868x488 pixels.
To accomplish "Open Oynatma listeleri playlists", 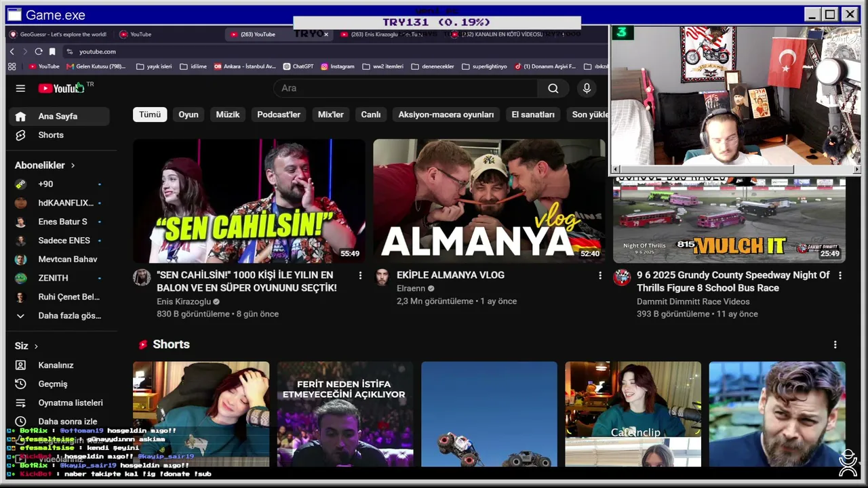I will (60, 403).
